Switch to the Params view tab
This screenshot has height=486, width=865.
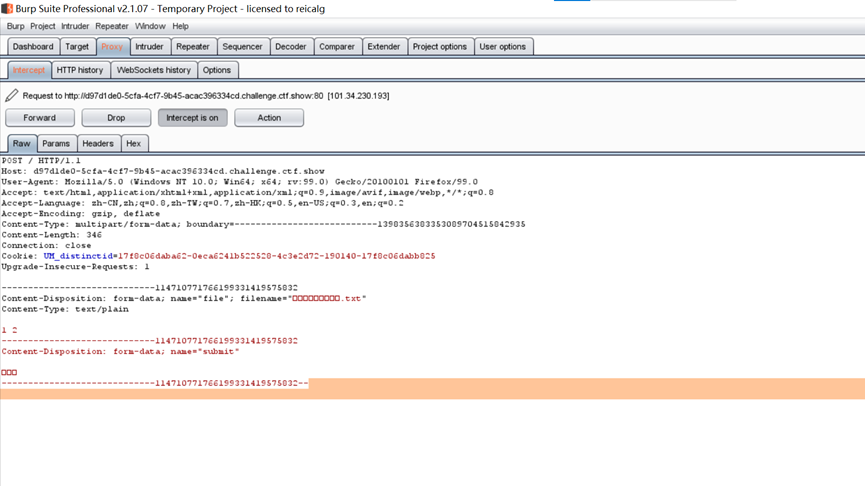pyautogui.click(x=56, y=143)
